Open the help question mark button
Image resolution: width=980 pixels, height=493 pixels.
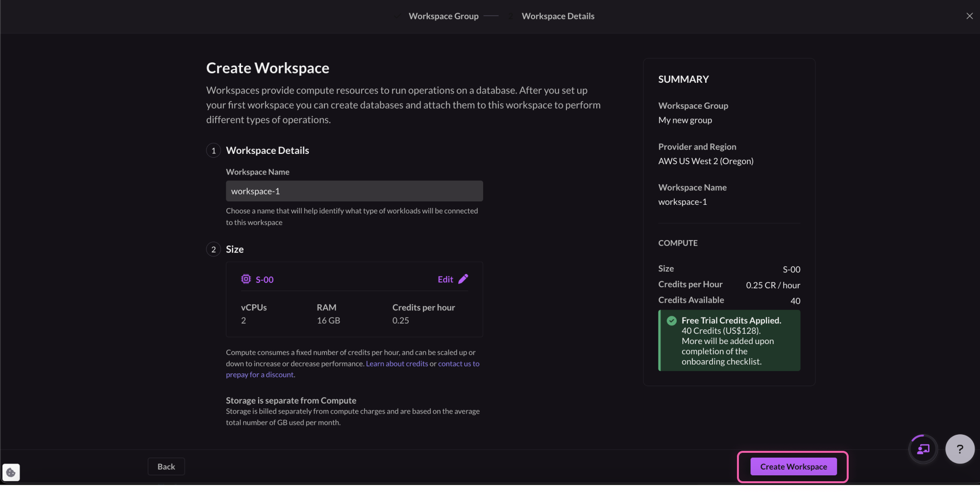(x=959, y=449)
